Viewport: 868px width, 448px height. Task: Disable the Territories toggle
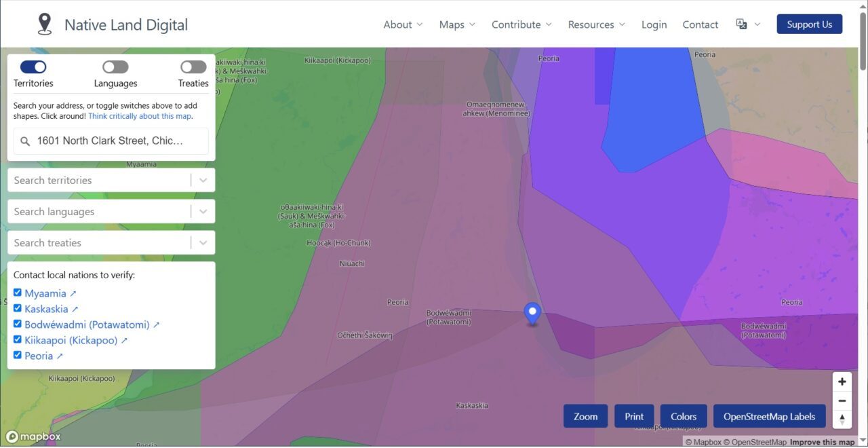[x=33, y=67]
